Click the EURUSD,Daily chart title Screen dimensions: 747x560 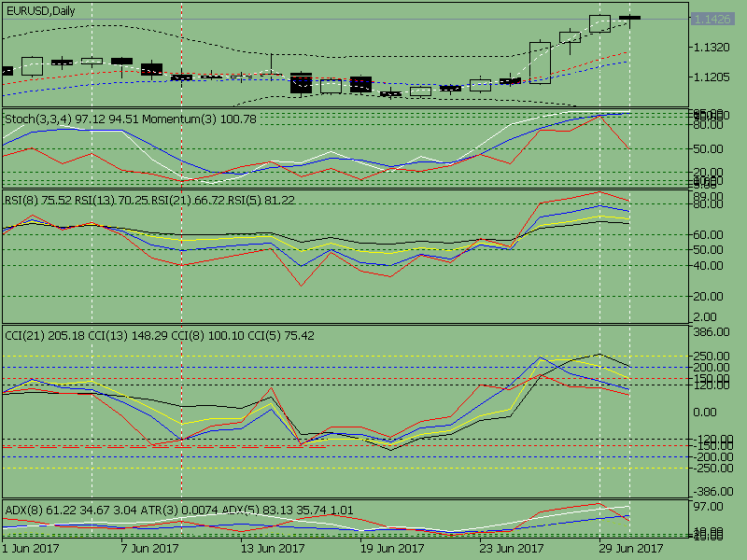point(40,11)
